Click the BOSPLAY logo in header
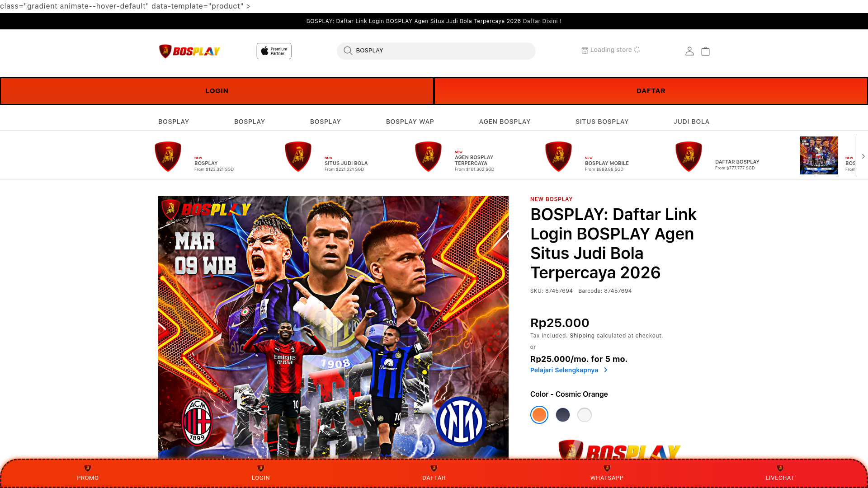This screenshot has height=488, width=868. pos(189,51)
